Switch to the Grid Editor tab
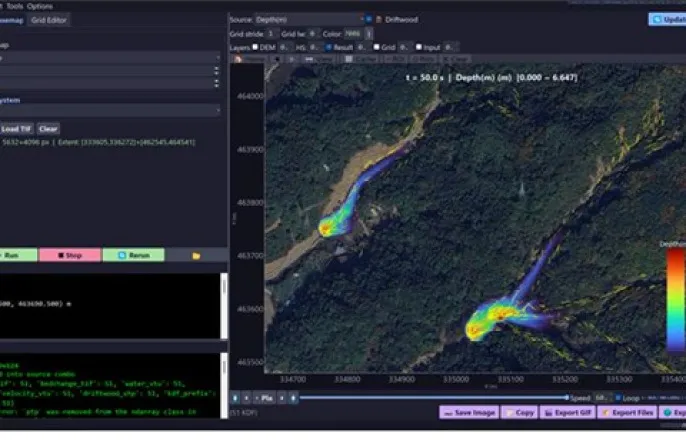Viewport: 686px width, 440px height. coord(49,20)
